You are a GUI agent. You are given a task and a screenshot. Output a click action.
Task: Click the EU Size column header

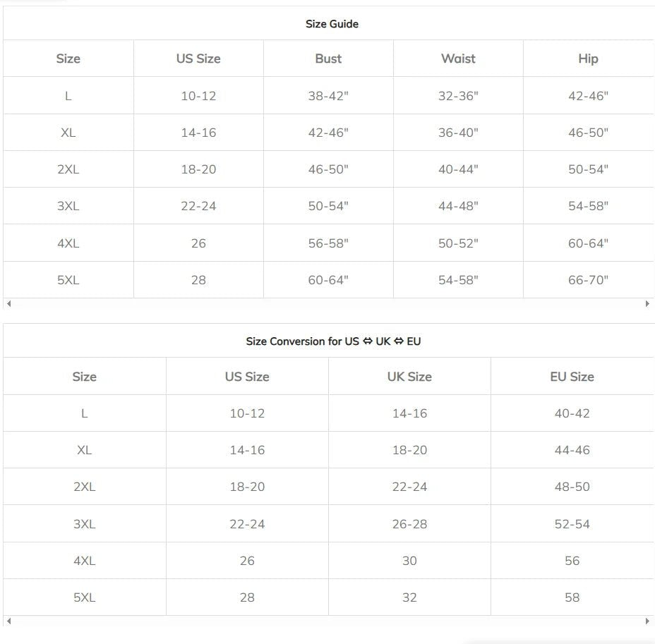(572, 377)
